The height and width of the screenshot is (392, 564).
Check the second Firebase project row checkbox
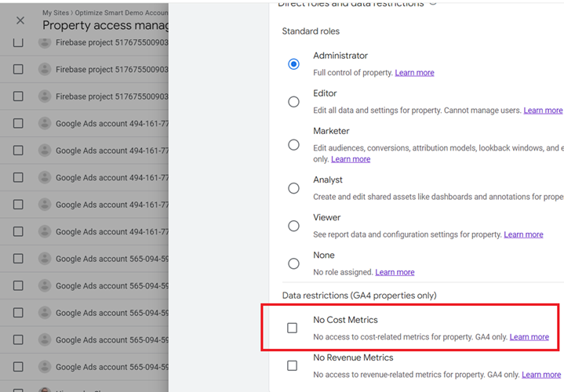18,69
